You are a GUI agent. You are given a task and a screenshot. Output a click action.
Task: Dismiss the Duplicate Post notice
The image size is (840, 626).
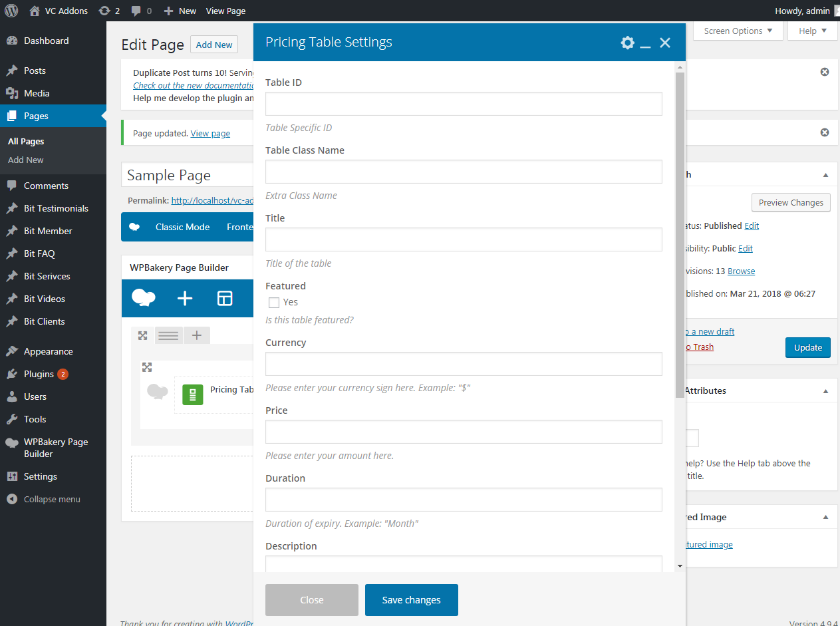point(825,72)
